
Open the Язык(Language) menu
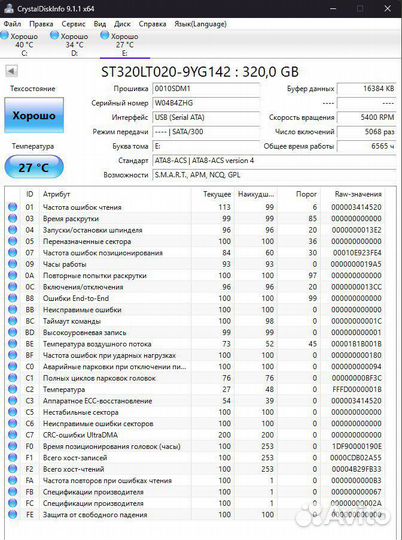coord(200,24)
